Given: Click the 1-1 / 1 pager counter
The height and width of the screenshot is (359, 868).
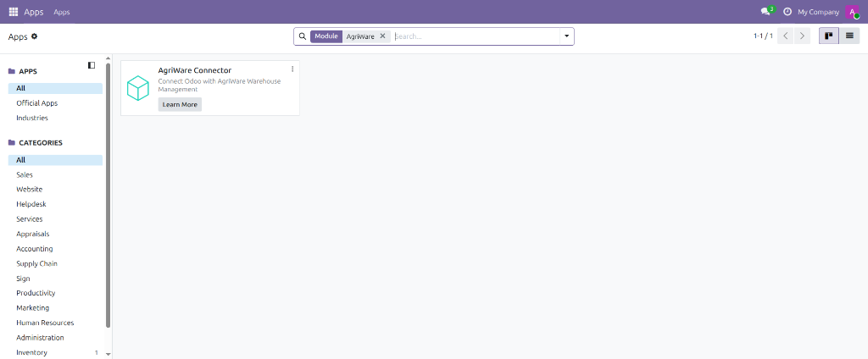Looking at the screenshot, I should tap(763, 36).
